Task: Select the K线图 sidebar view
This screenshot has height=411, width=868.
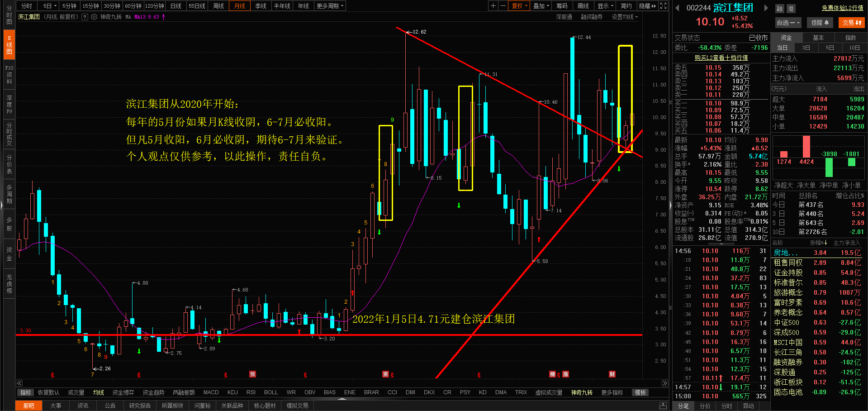Action: [9, 45]
